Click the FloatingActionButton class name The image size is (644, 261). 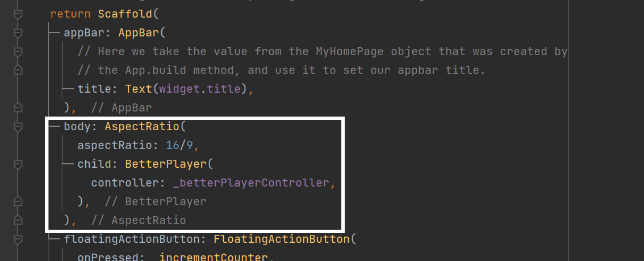click(282, 239)
